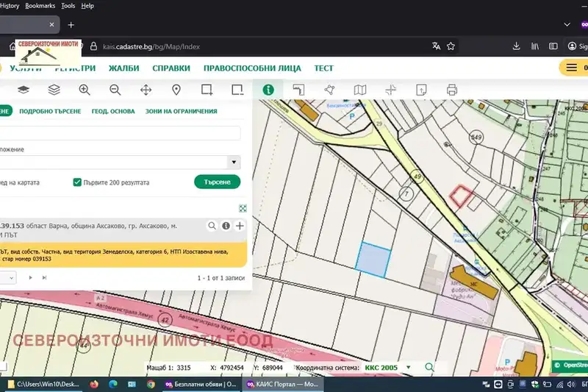Switch to 'Безплатни обяви' taskbar window
The image size is (588, 392).
pyautogui.click(x=201, y=384)
